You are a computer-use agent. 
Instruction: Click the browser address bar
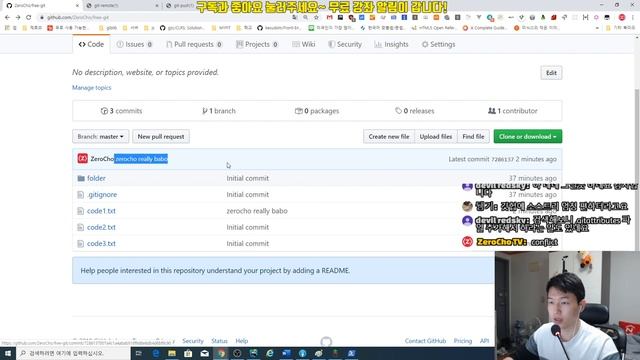tap(163, 17)
